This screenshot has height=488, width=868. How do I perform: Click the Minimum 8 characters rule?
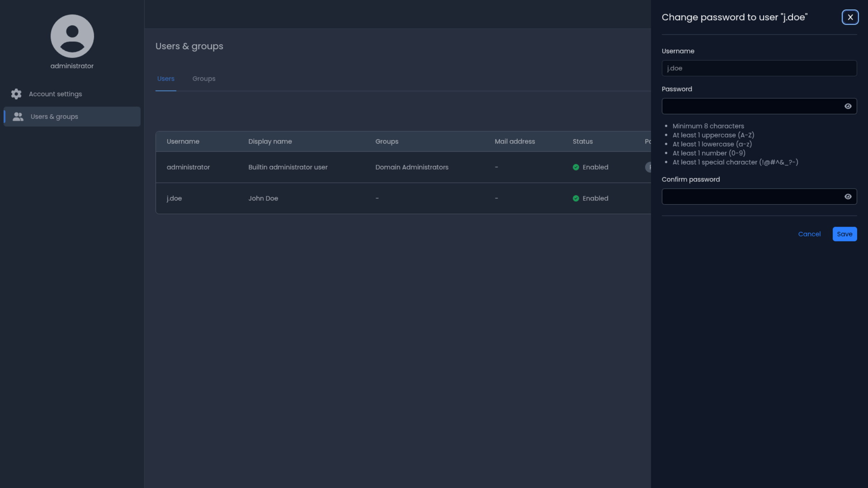(x=708, y=126)
